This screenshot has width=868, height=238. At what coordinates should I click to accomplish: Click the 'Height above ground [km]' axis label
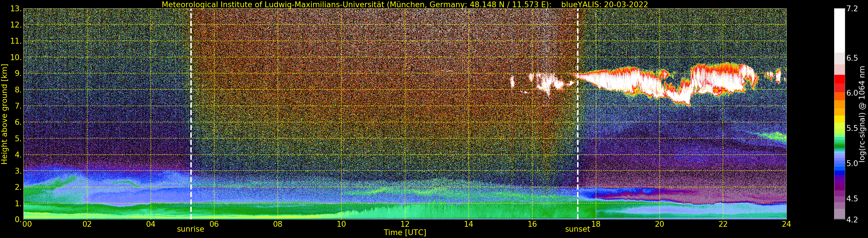click(x=4, y=114)
